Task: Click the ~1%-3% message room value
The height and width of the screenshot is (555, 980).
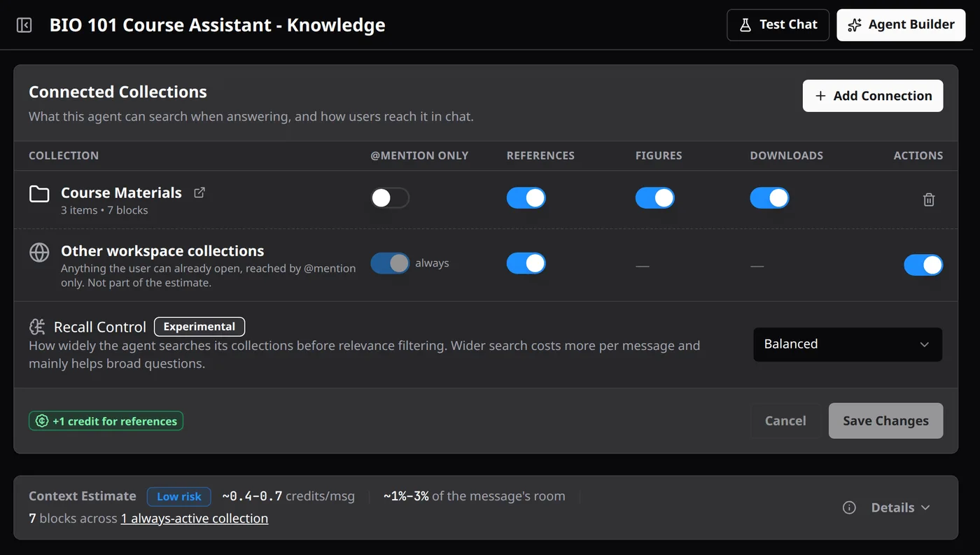Action: click(474, 496)
